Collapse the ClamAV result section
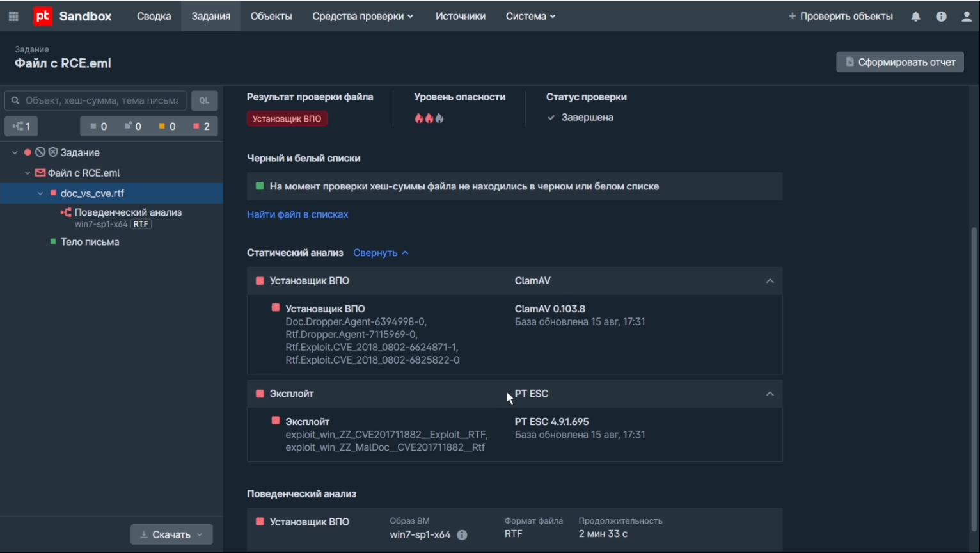Viewport: 980px width, 553px height. [x=770, y=281]
